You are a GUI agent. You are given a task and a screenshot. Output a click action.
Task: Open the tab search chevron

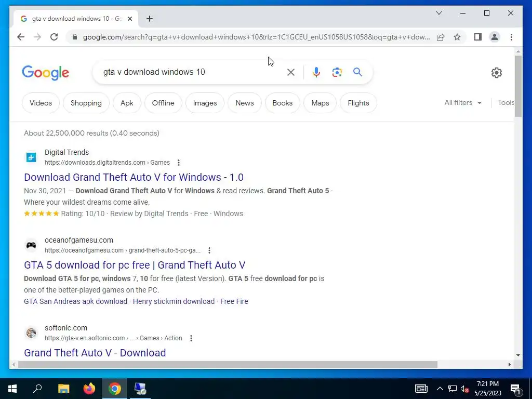pyautogui.click(x=438, y=13)
